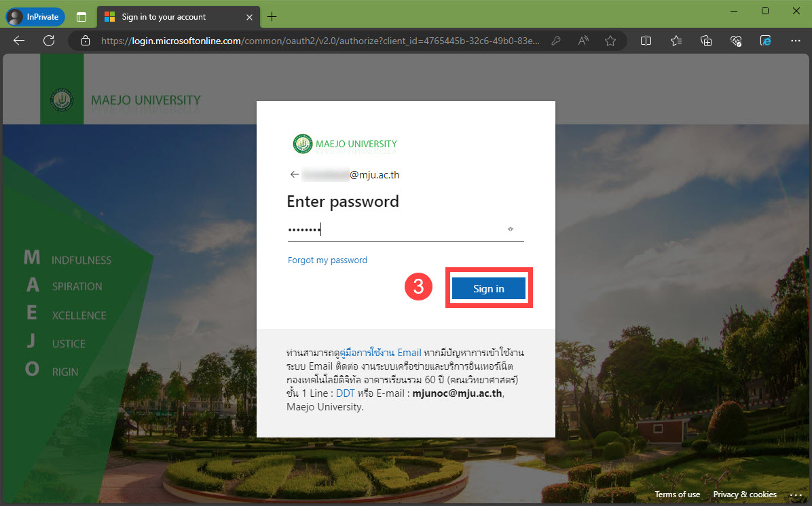Refresh the page with the reload icon
Screen dimensions: 812x506
pos(49,41)
